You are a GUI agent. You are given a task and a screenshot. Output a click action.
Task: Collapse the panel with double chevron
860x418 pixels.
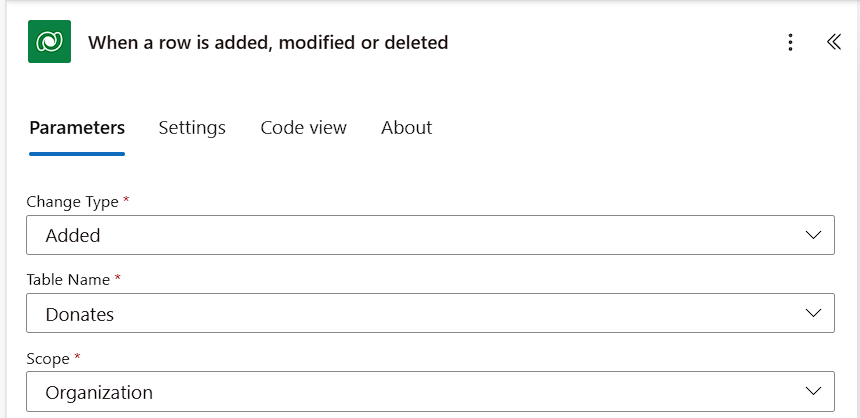tap(834, 42)
